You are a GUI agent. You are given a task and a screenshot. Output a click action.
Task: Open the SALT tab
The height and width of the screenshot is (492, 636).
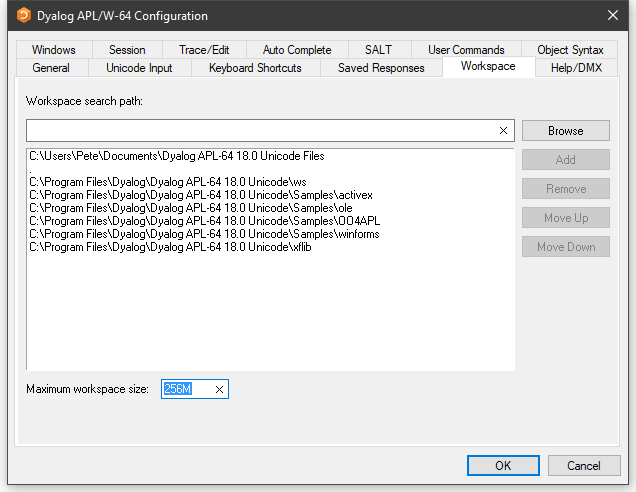tap(378, 50)
